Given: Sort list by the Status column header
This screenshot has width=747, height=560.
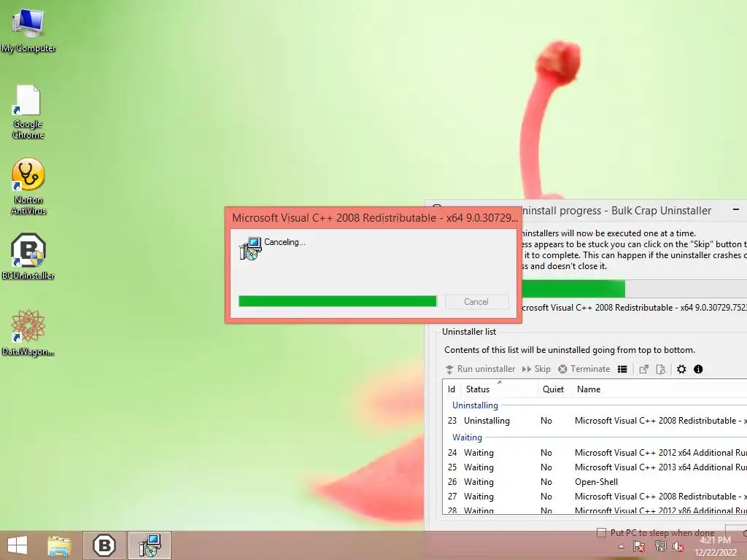Looking at the screenshot, I should pos(499,389).
